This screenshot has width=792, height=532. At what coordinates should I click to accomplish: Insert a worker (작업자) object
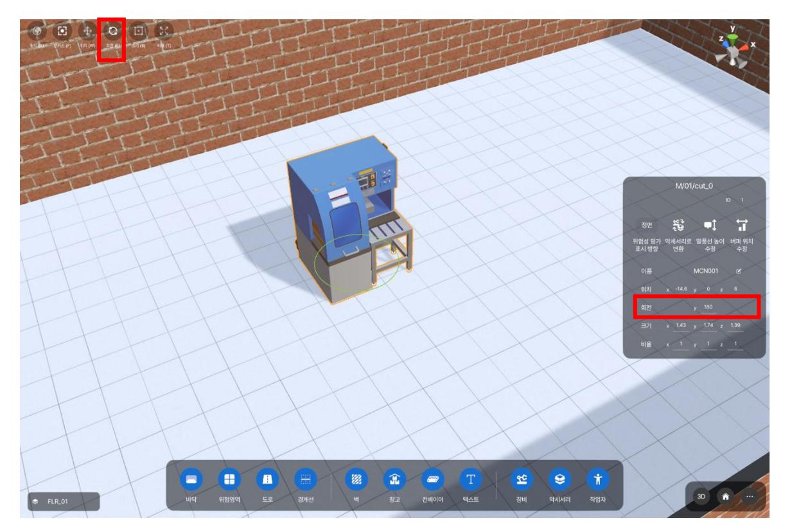598,479
